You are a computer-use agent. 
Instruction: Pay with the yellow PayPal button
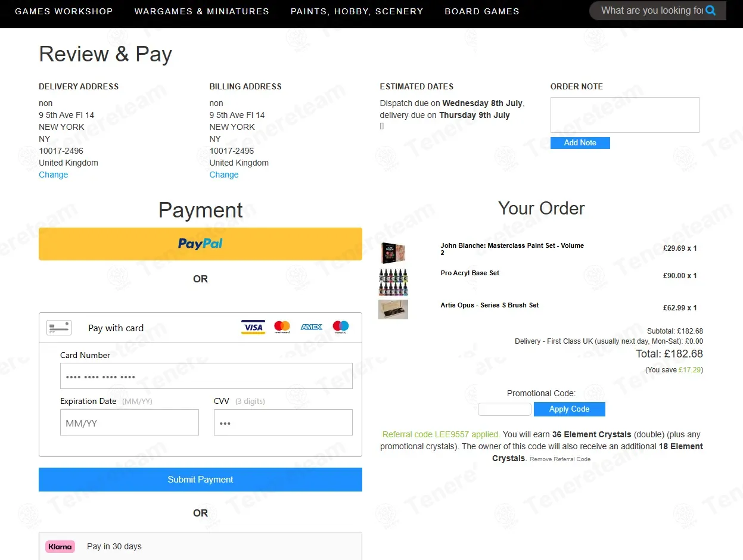(x=200, y=244)
